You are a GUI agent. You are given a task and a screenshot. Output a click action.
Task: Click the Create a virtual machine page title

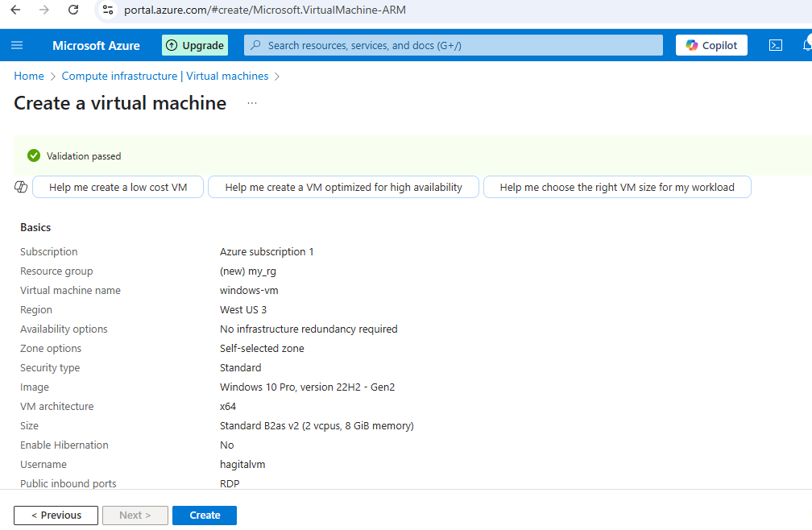tap(120, 103)
